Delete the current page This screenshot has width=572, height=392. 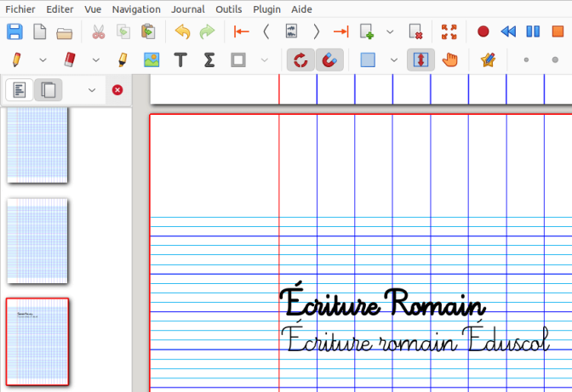(x=415, y=31)
